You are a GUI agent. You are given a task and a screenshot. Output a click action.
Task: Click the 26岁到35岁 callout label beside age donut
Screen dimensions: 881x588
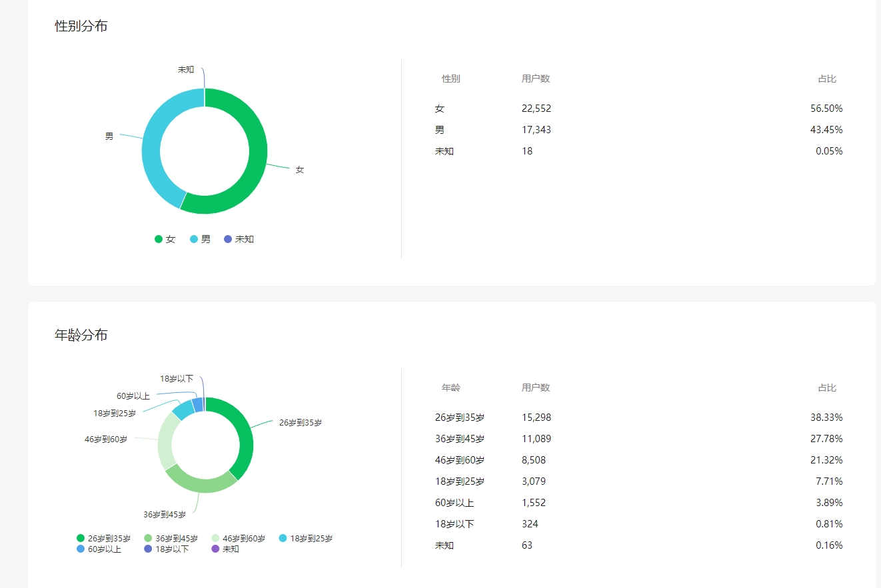click(x=300, y=422)
